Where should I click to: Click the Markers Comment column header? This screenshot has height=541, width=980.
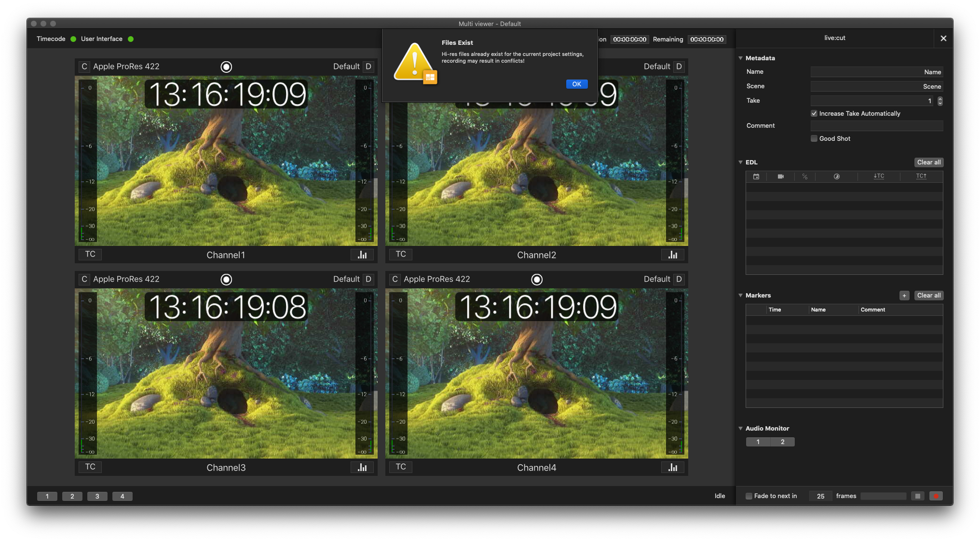(873, 310)
